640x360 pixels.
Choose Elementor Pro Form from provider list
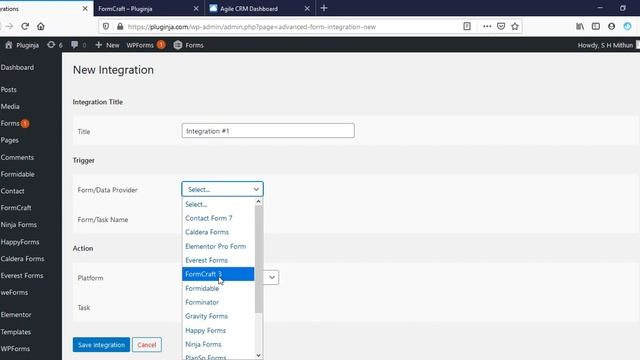coord(218,247)
